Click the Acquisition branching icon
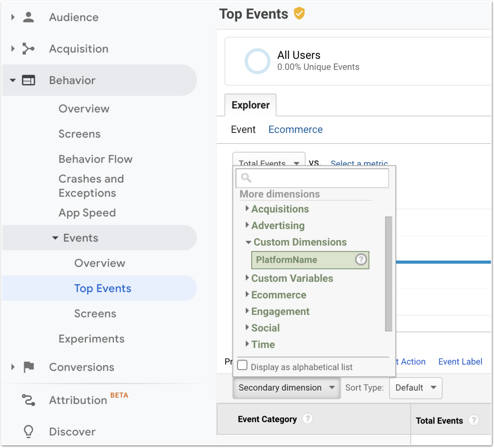 [28, 49]
